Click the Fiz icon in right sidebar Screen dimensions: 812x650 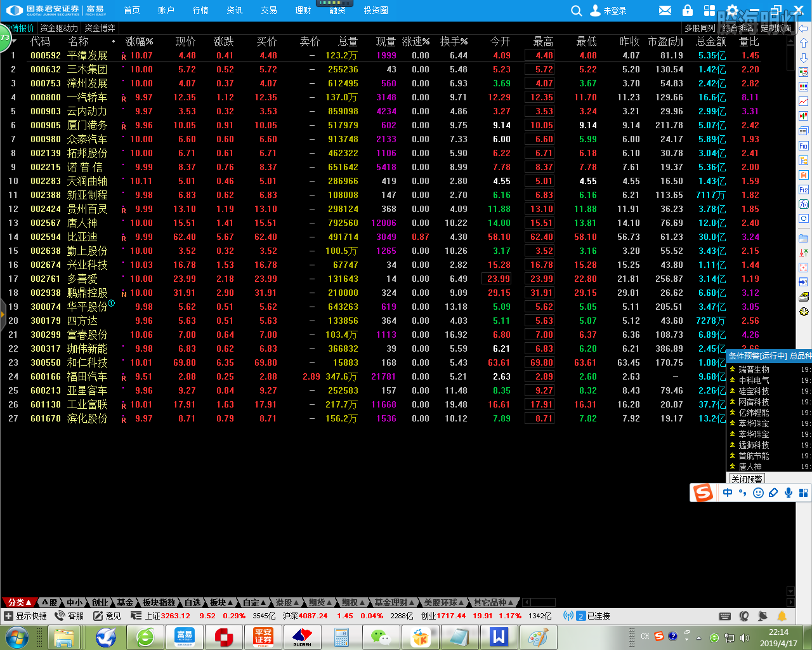[804, 189]
